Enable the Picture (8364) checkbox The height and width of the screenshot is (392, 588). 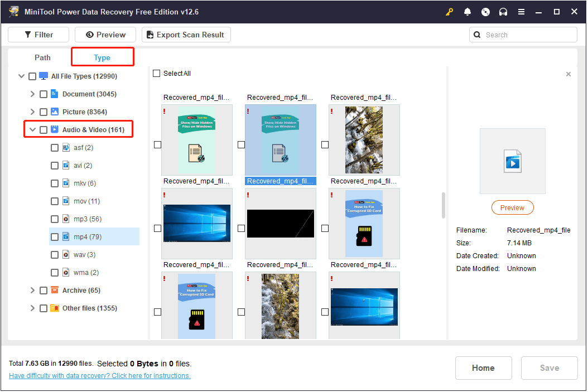click(x=44, y=112)
